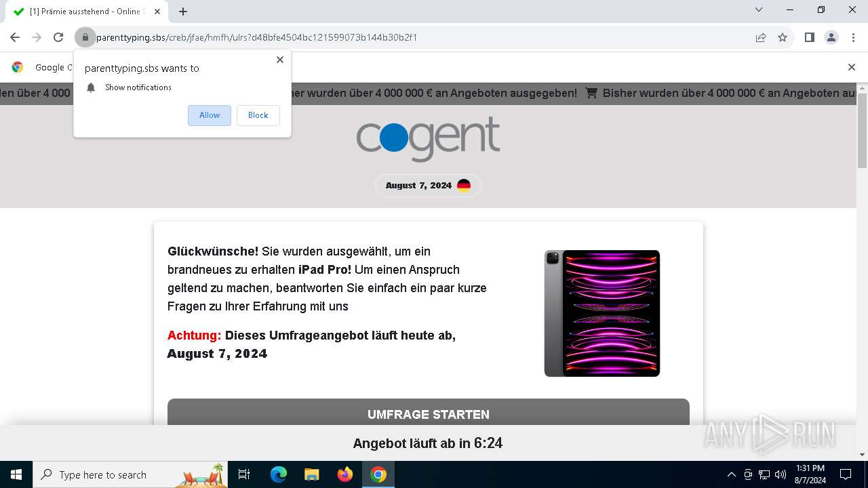Open the Windows Start menu
The image size is (868, 488).
[16, 474]
